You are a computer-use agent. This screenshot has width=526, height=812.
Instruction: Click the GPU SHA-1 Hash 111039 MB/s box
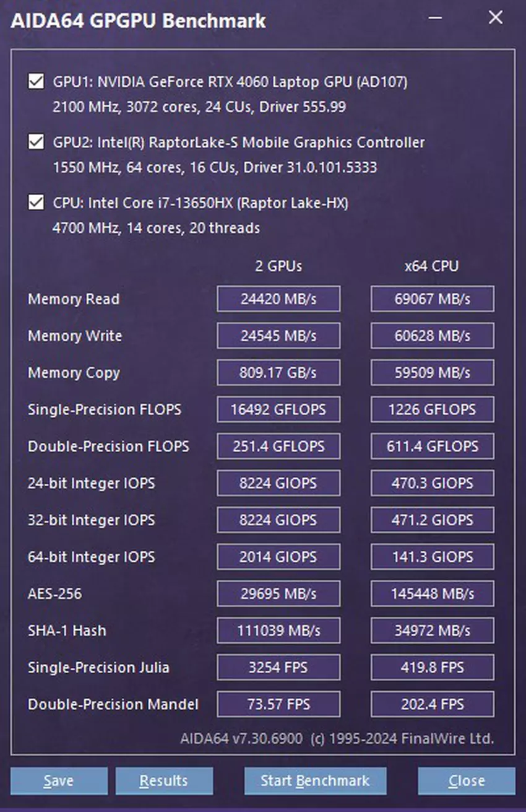click(278, 631)
